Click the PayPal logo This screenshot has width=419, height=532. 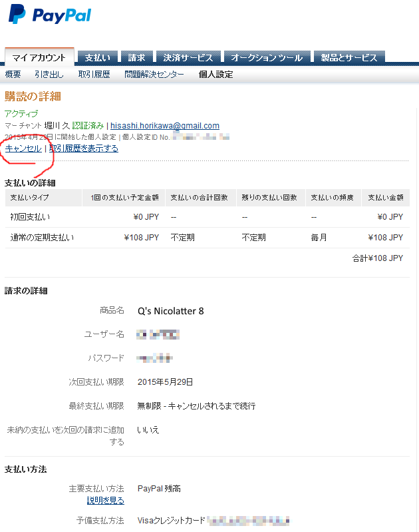tap(50, 15)
